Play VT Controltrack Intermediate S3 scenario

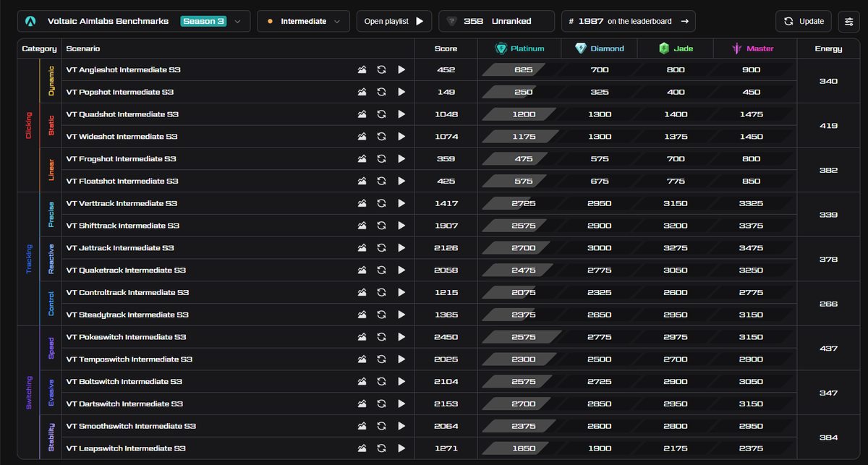[401, 293]
